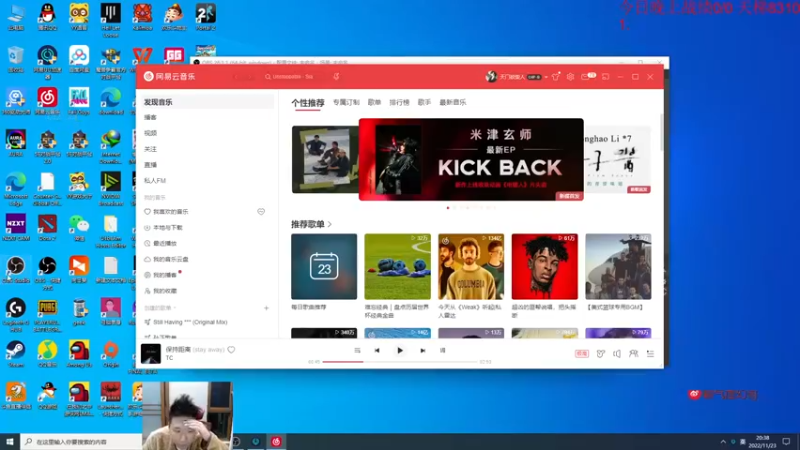The width and height of the screenshot is (800, 450).
Task: Seek in the song progress bar
Action: coord(399,362)
